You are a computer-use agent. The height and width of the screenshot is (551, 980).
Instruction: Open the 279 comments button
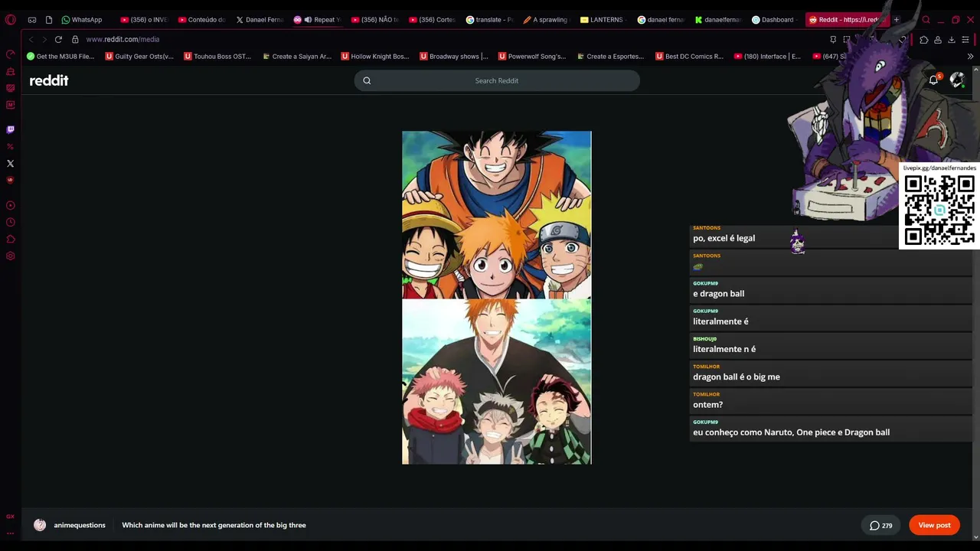[x=881, y=525]
